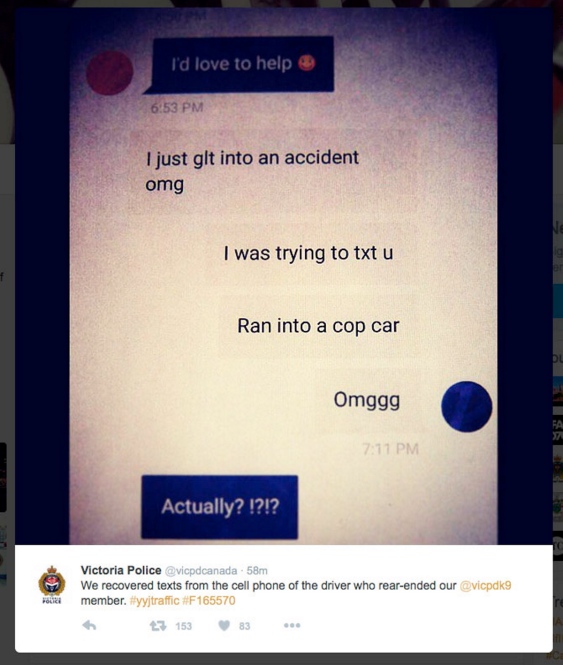Open the #F165570 hashtag
This screenshot has width=563, height=665.
pyautogui.click(x=208, y=601)
